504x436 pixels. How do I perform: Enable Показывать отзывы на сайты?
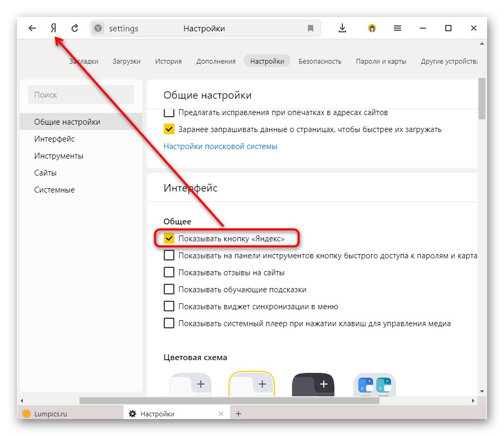169,273
